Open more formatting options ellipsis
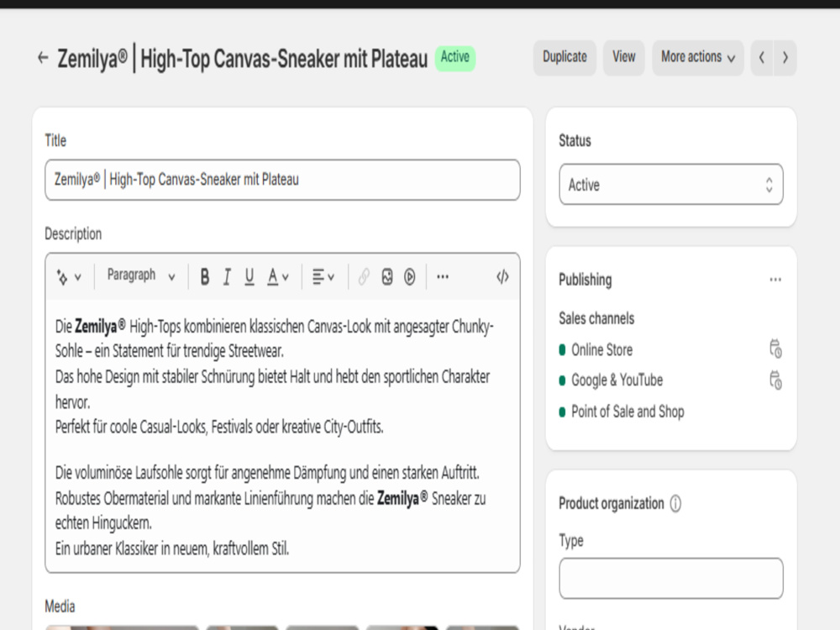This screenshot has width=840, height=630. tap(443, 277)
